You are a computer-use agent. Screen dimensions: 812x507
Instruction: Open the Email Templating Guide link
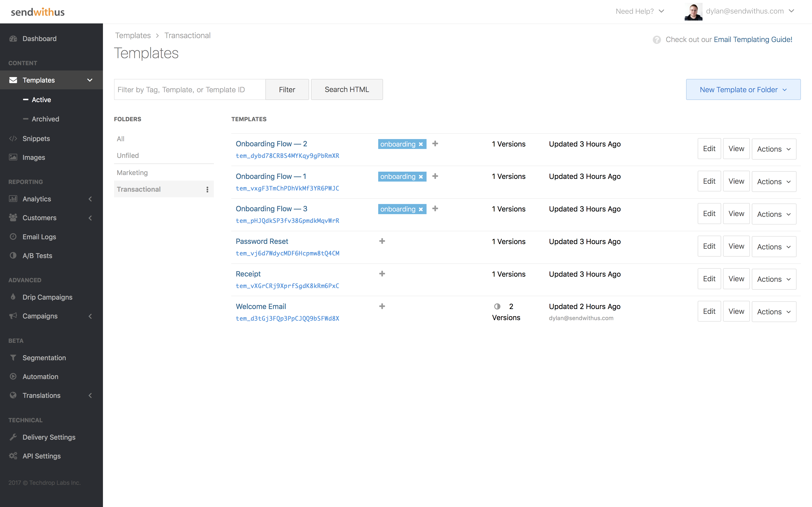[753, 40]
